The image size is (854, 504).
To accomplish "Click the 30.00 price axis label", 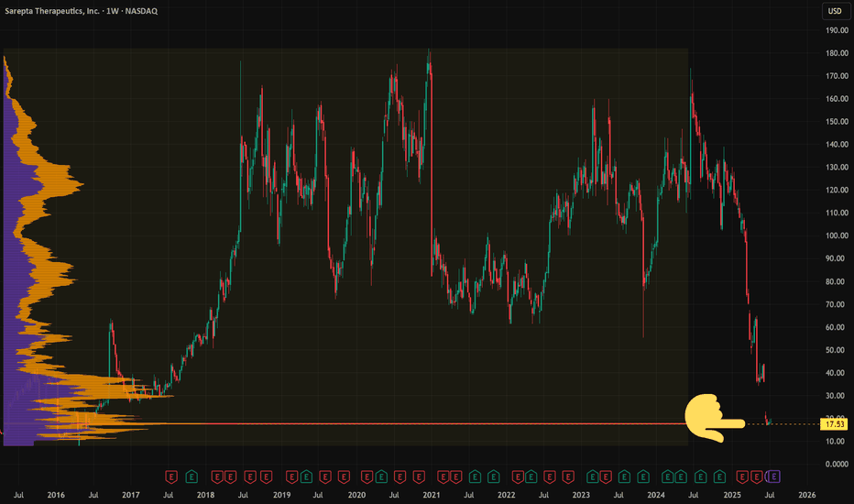I will (x=837, y=396).
